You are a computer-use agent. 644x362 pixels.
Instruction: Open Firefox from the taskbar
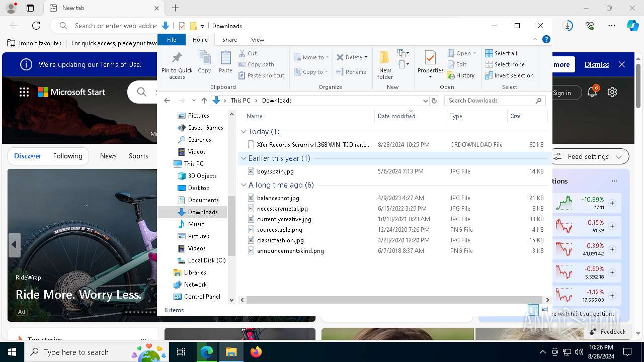(x=256, y=352)
